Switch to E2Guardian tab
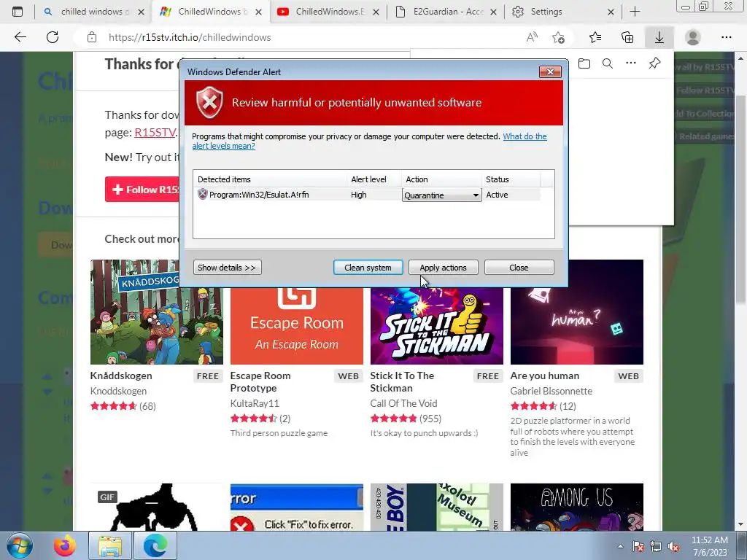Screen dimensions: 747x560 (447, 12)
